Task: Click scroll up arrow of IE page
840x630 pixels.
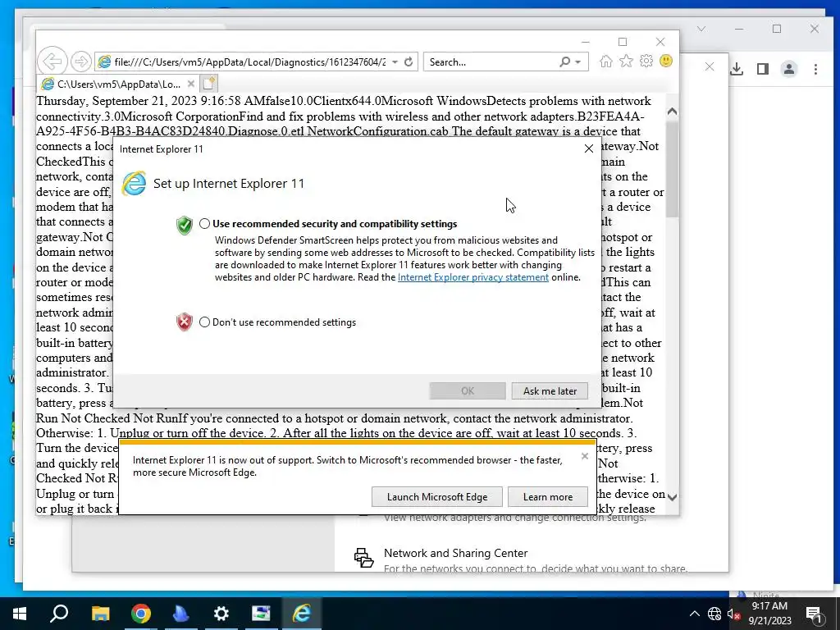Action: [x=673, y=112]
